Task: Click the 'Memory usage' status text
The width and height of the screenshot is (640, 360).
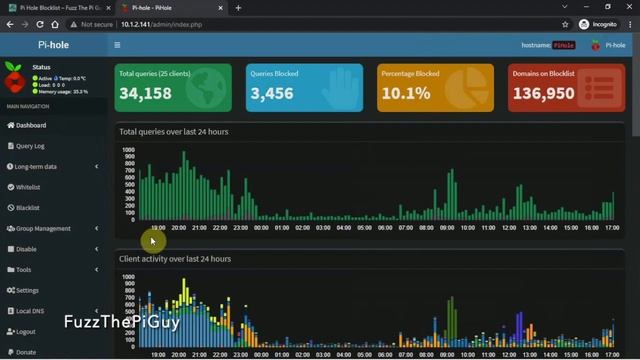Action: [x=63, y=92]
